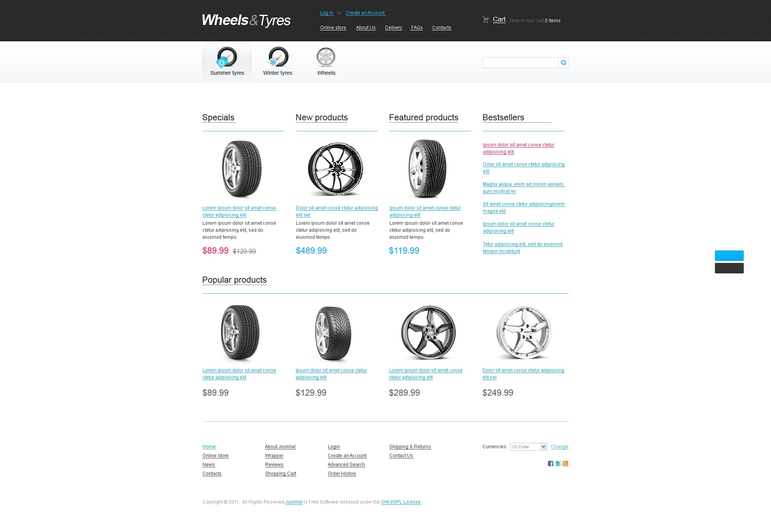Click the $119.99 featured product title link

(x=425, y=211)
